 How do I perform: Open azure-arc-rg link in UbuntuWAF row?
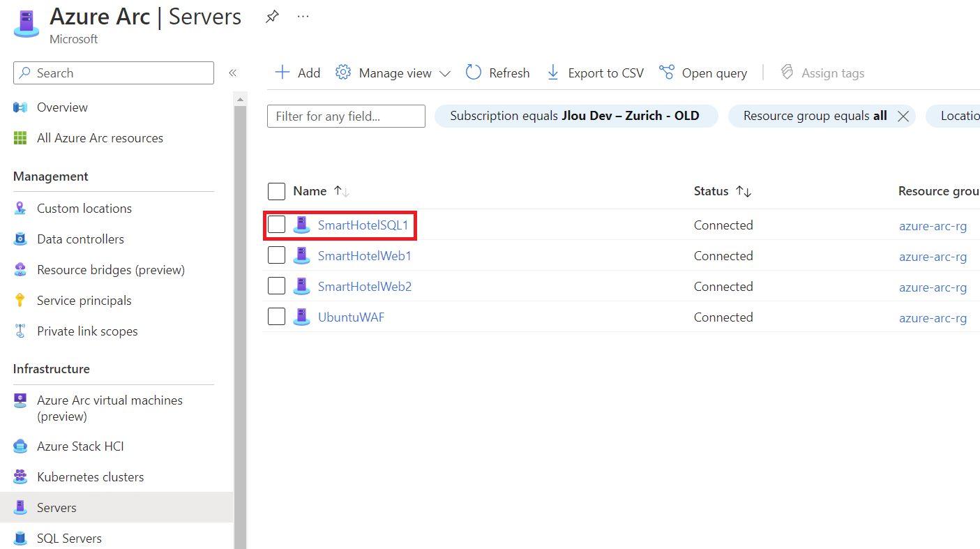point(933,318)
